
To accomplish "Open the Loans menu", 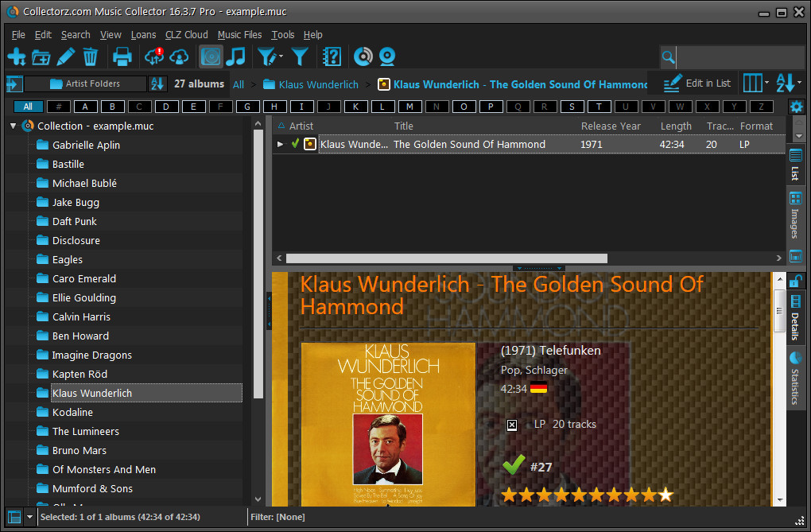I will click(x=143, y=35).
